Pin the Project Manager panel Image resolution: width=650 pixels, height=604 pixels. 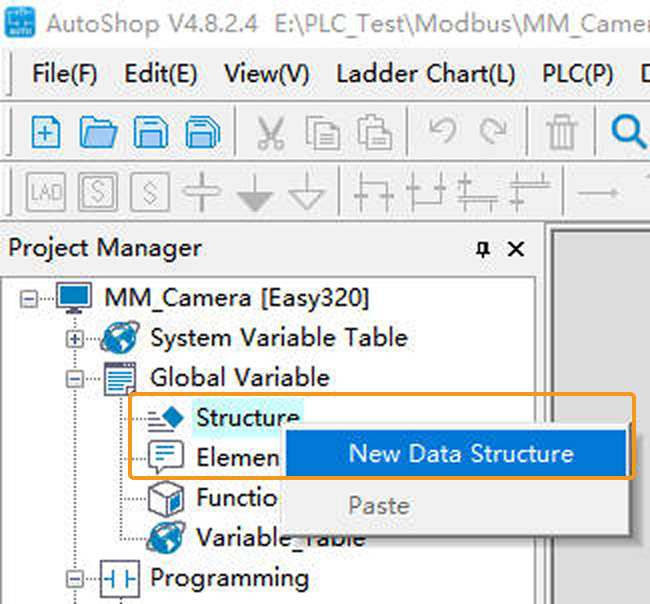tap(482, 249)
